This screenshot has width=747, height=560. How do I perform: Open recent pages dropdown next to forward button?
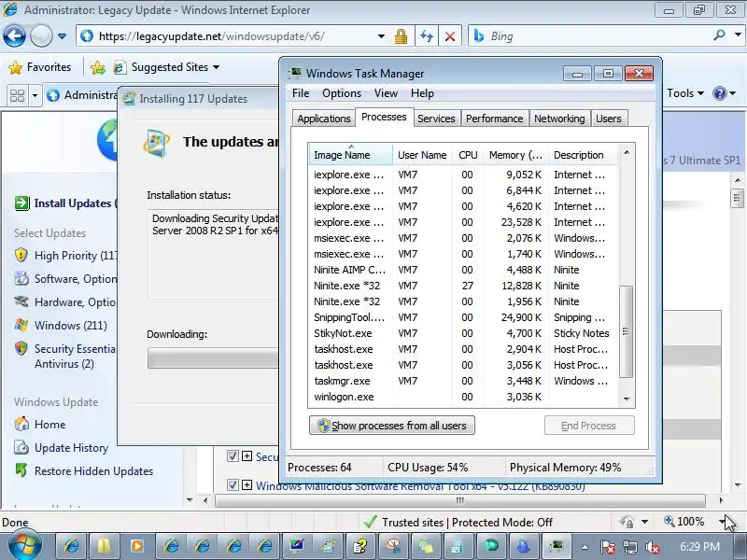[x=62, y=36]
